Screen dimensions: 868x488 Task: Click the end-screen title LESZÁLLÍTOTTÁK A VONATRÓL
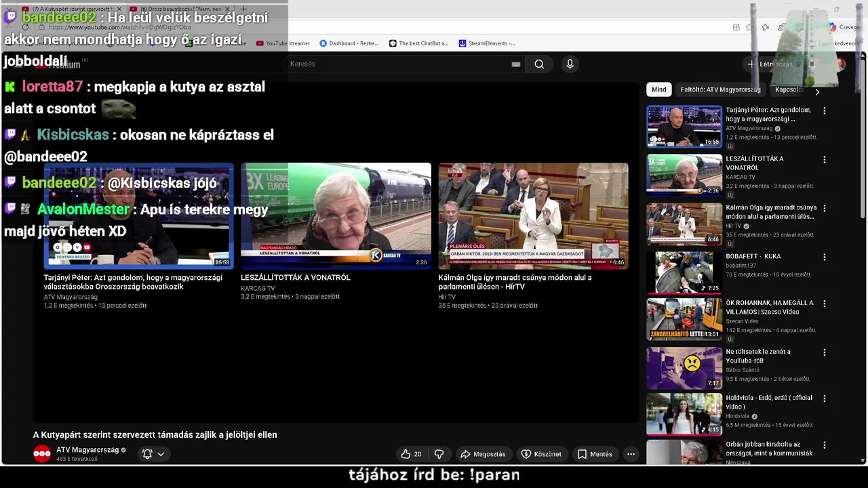(296, 277)
